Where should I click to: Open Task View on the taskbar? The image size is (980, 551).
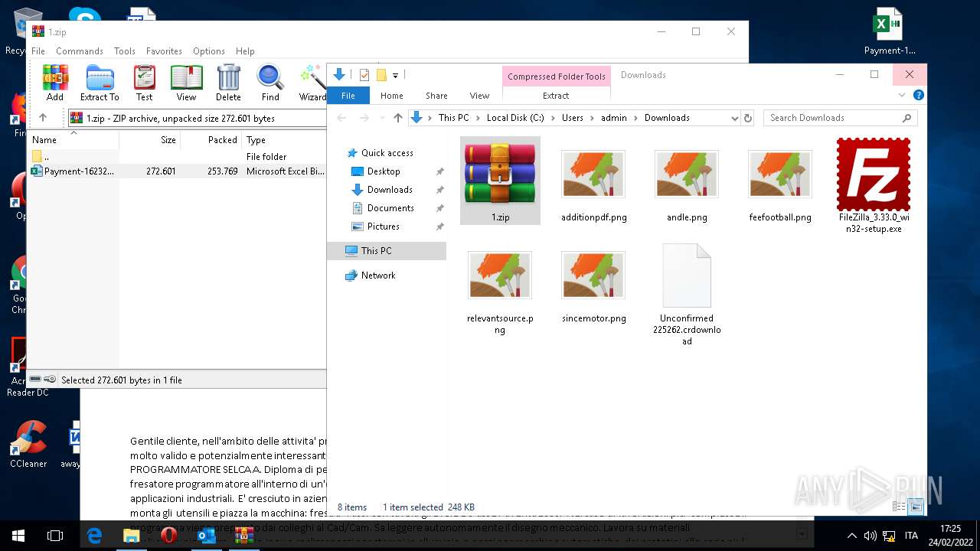(55, 536)
